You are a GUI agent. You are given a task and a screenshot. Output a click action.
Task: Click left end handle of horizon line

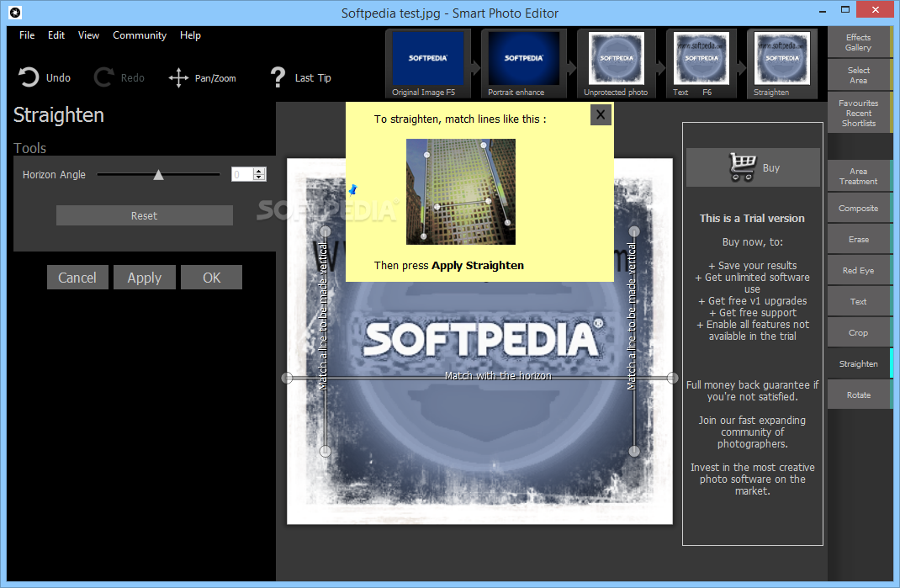[x=287, y=378]
